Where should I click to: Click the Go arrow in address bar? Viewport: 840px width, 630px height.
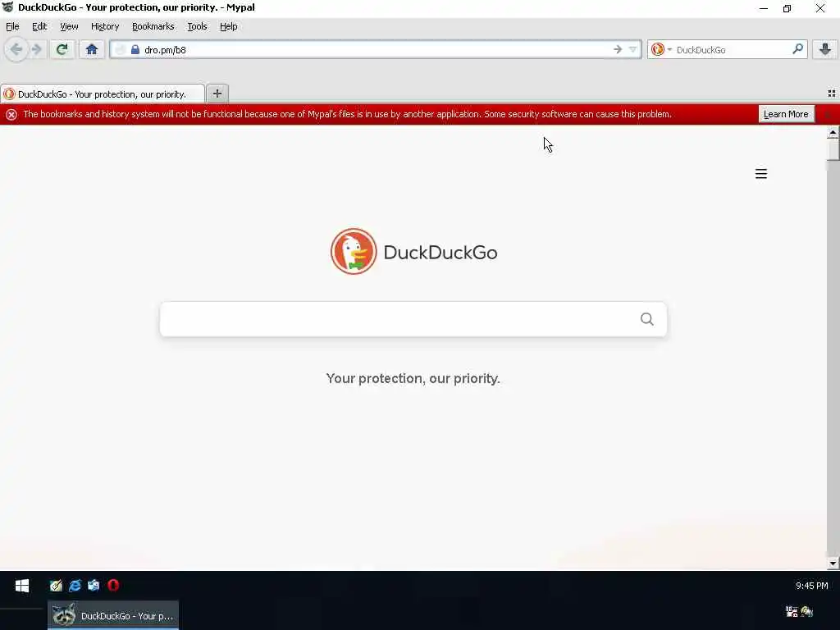click(618, 49)
